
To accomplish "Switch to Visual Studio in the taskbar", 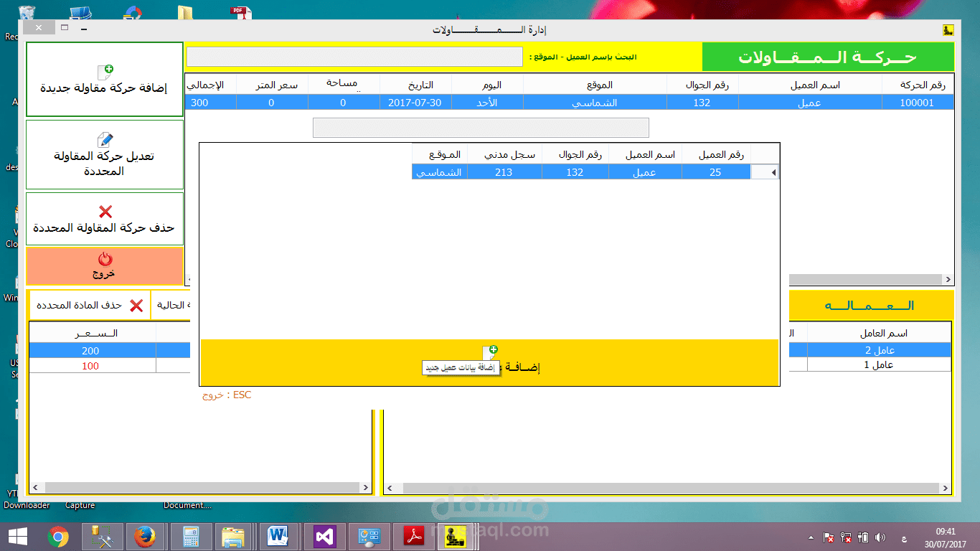I will [x=325, y=536].
